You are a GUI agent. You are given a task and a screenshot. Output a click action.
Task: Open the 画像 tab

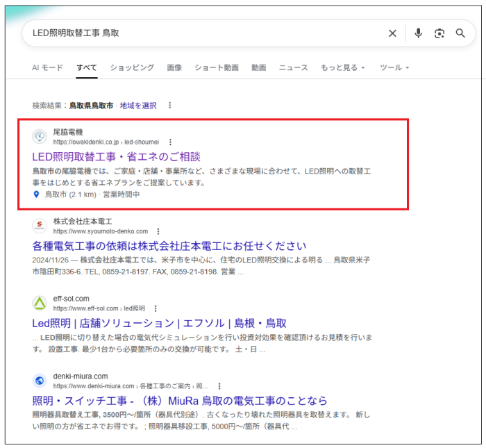point(174,67)
